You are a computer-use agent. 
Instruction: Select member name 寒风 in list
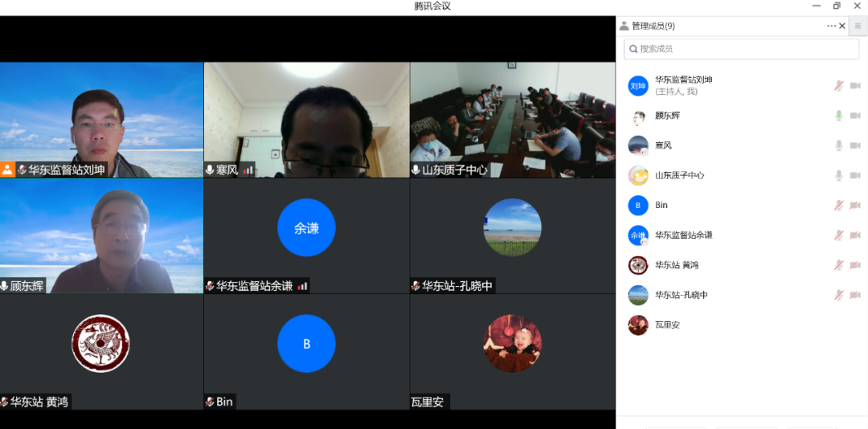pyautogui.click(x=664, y=145)
